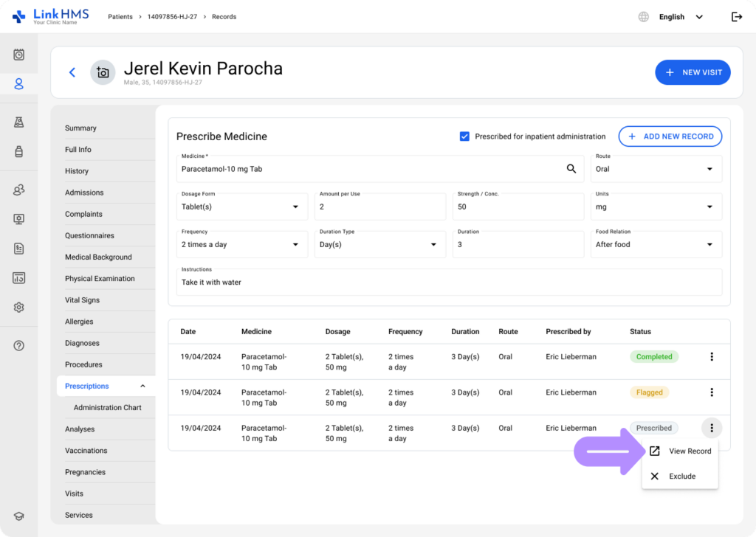
Task: Open the help question mark icon
Action: 19,345
